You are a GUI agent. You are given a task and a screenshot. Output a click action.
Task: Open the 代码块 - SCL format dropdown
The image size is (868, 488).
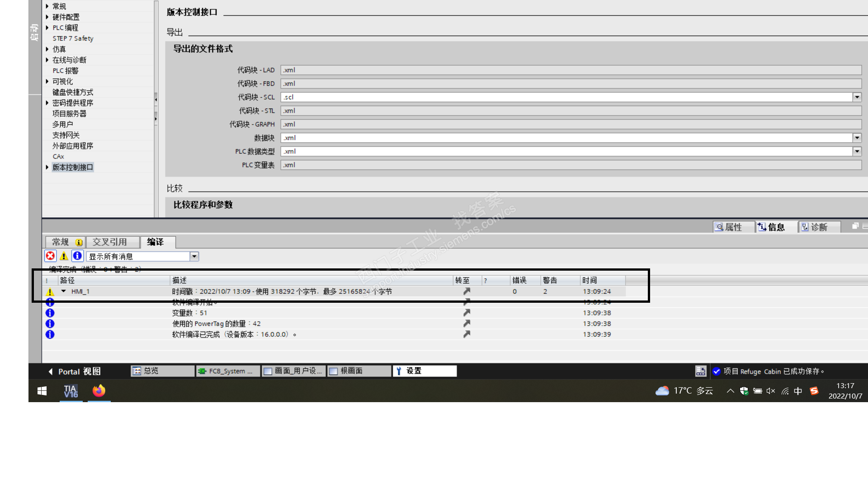[x=857, y=97]
